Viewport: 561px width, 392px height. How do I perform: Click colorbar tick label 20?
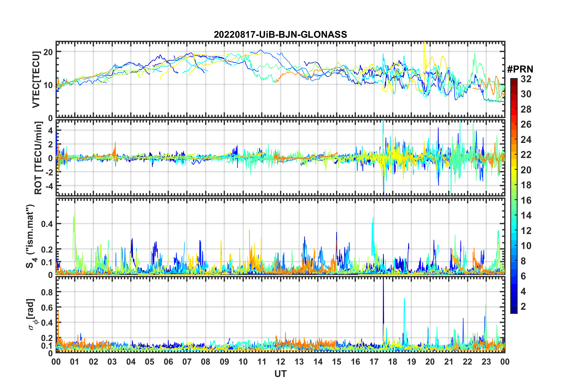pos(526,170)
